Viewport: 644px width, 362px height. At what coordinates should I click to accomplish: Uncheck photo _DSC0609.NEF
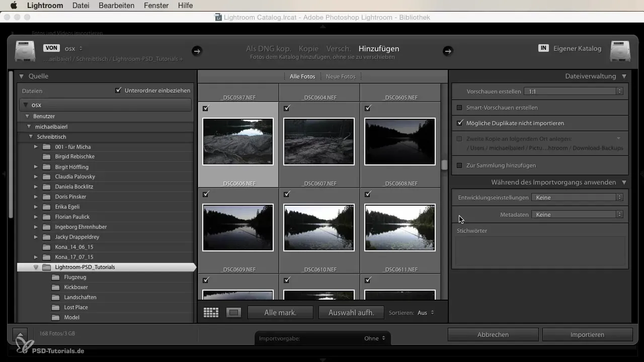(x=206, y=194)
